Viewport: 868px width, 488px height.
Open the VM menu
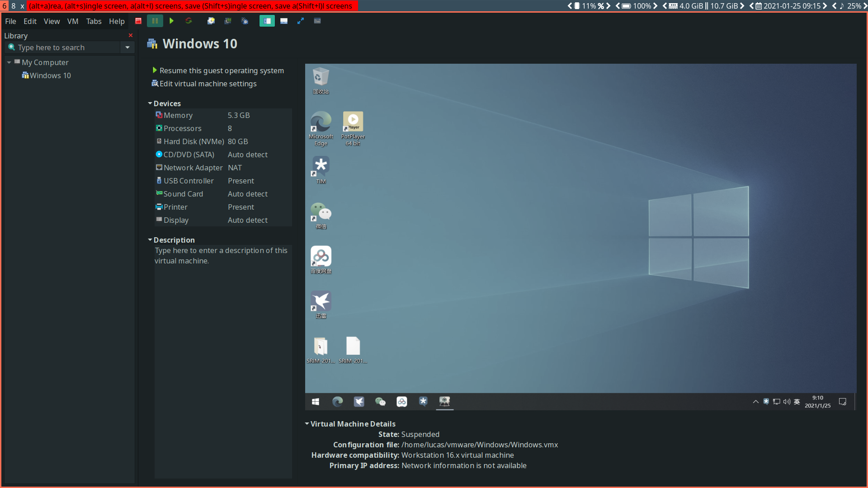[x=72, y=21]
